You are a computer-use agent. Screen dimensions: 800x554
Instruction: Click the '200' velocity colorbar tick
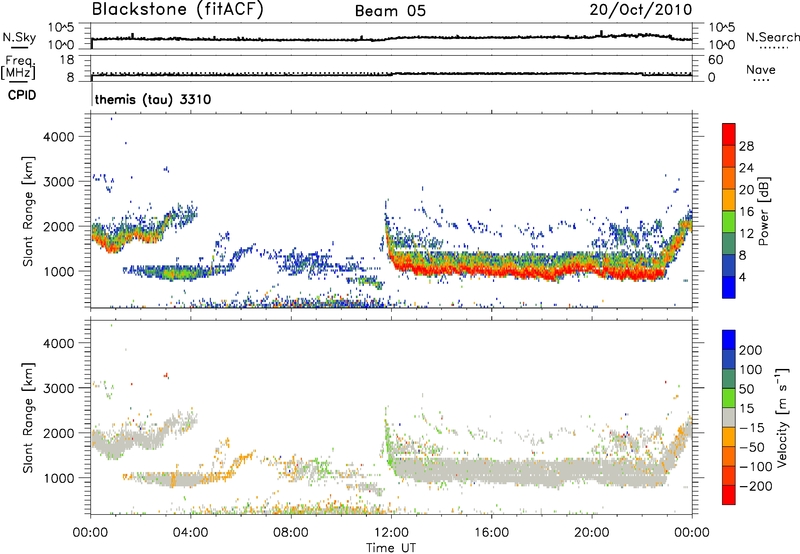751,350
